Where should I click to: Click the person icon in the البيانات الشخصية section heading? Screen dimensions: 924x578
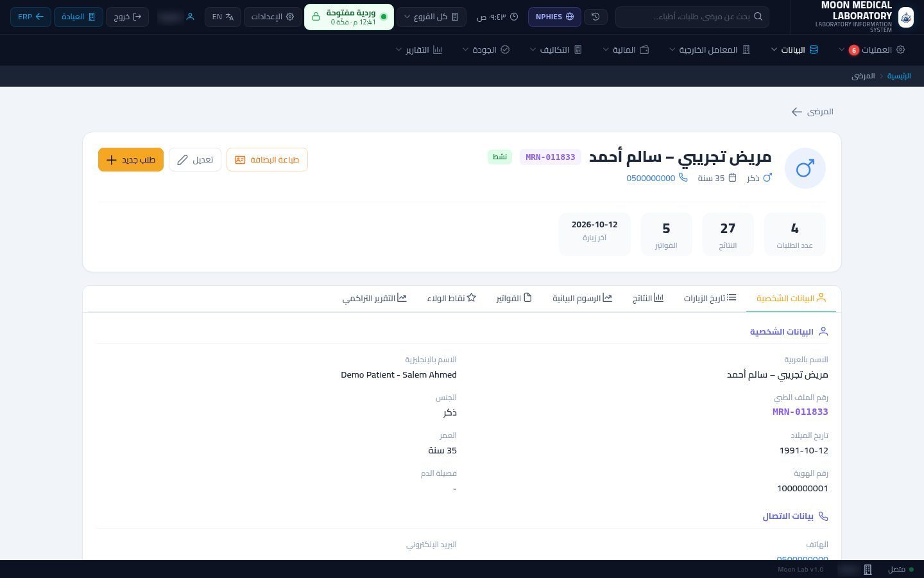tap(823, 331)
